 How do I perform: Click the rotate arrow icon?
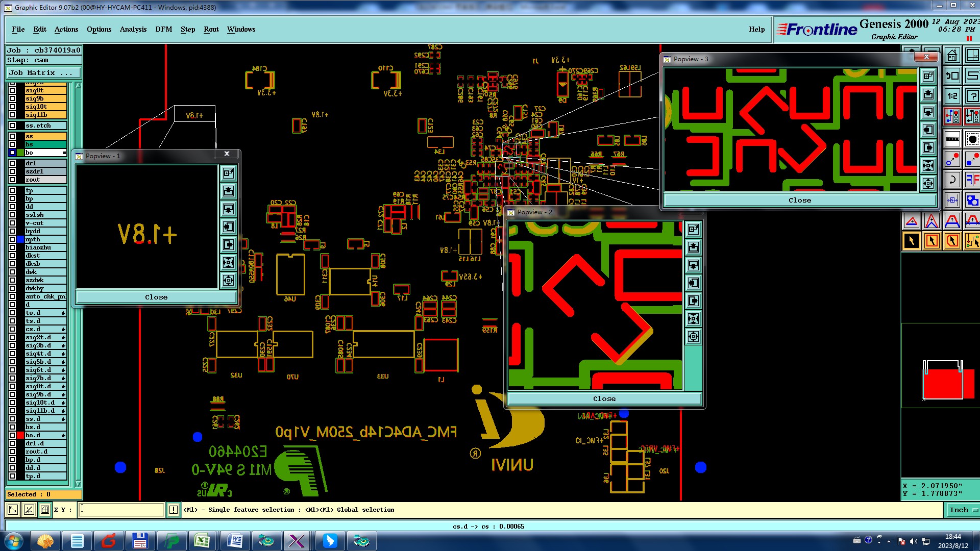pos(952,180)
